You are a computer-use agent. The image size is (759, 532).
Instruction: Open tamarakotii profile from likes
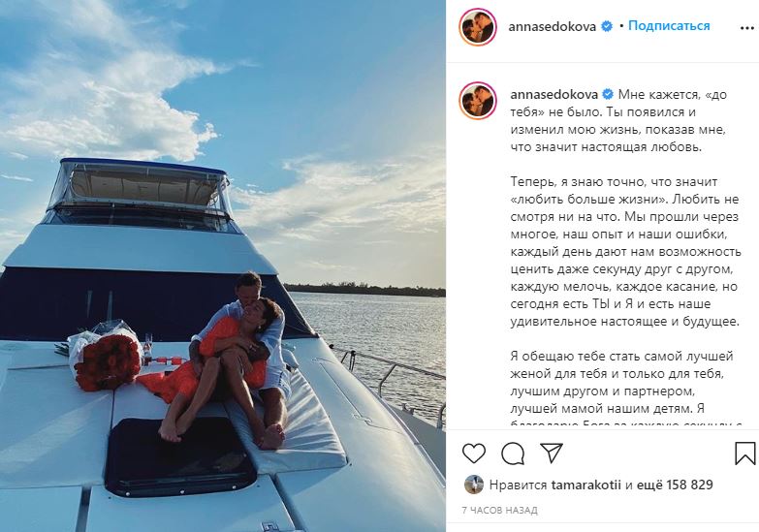[585, 485]
